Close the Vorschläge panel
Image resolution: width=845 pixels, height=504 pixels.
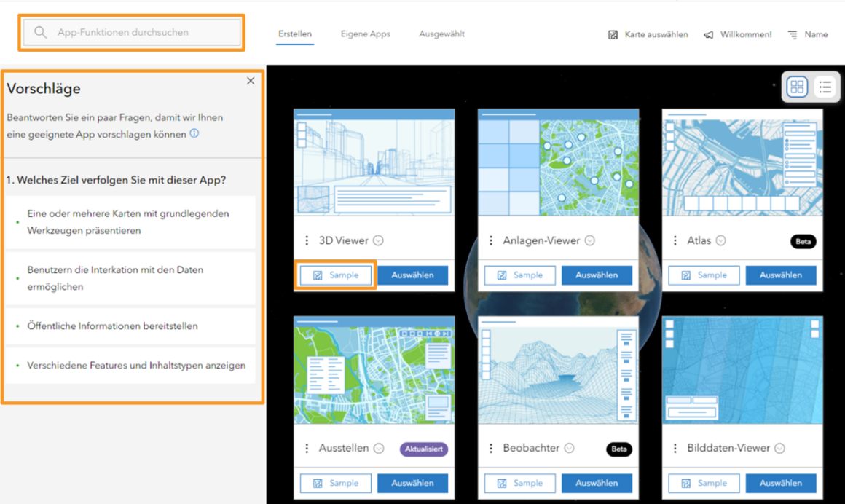(251, 81)
